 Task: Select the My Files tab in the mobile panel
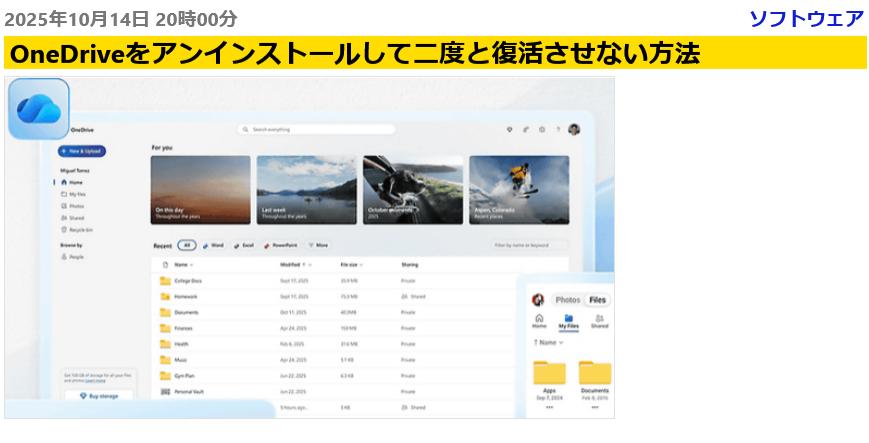[x=568, y=320]
